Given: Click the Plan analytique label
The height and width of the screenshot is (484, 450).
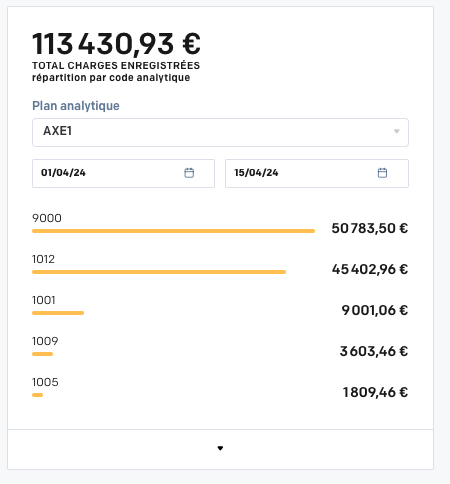Looking at the screenshot, I should (x=76, y=106).
